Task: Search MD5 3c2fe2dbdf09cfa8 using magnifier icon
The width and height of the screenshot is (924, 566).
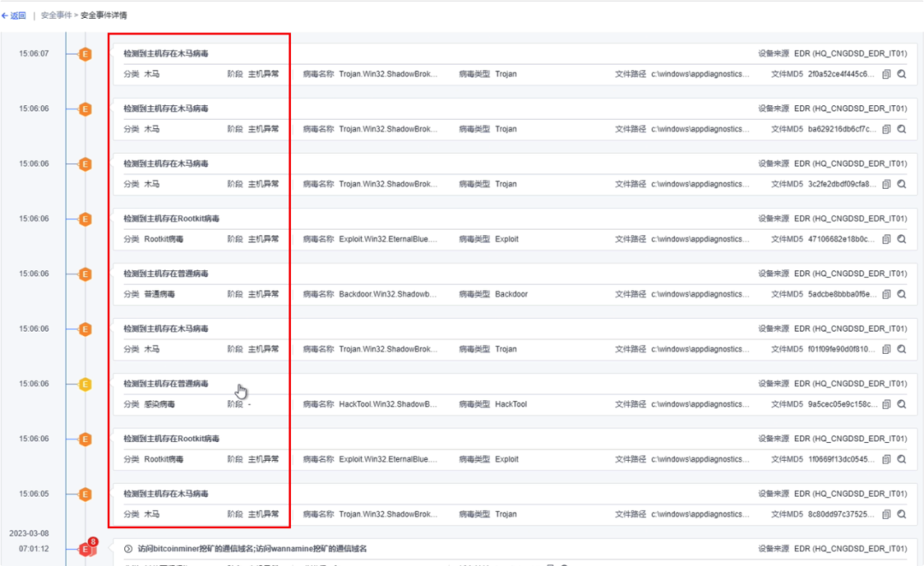Action: [901, 184]
